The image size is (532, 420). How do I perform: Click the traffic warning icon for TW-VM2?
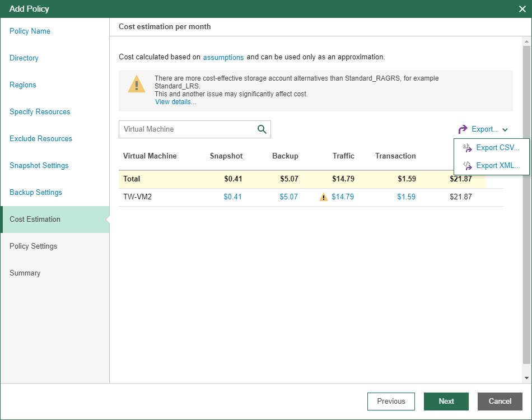click(x=324, y=197)
